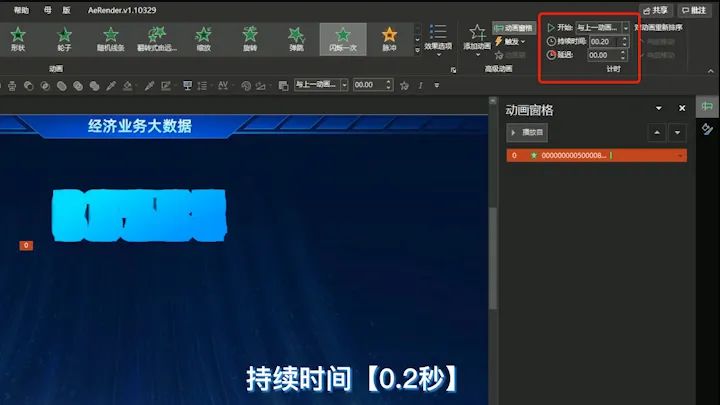This screenshot has width=720, height=405.
Task: Click the scroll up arrow above the slide scrollbar
Action: (493, 101)
